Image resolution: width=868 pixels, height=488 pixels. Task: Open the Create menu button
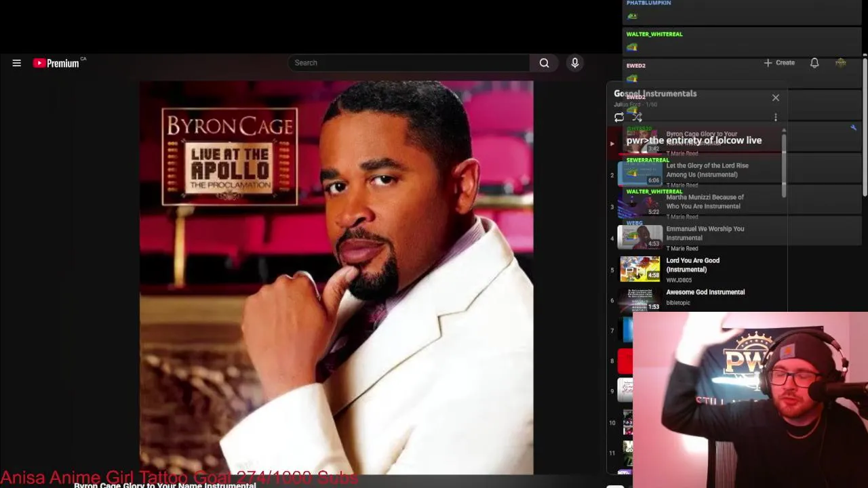(x=779, y=62)
